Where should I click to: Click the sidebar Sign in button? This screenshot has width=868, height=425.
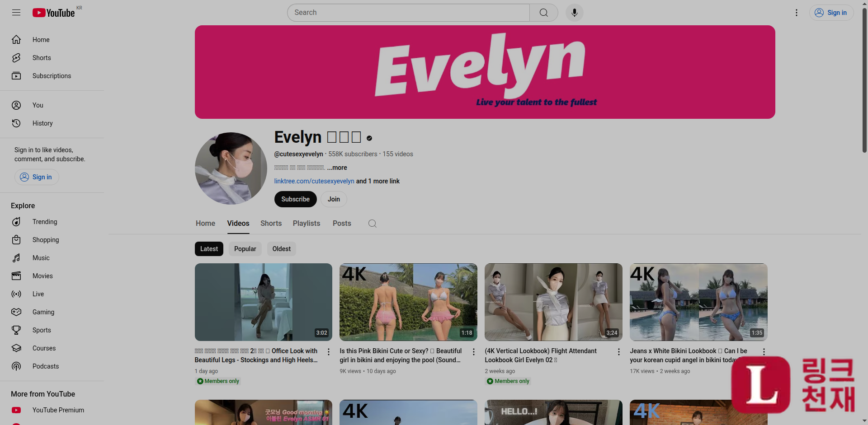37,177
